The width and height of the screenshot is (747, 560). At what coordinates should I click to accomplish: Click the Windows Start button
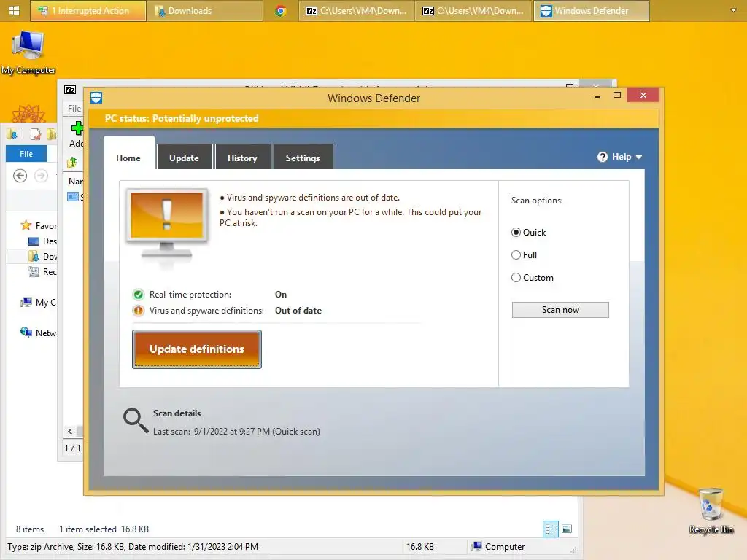[15, 10]
